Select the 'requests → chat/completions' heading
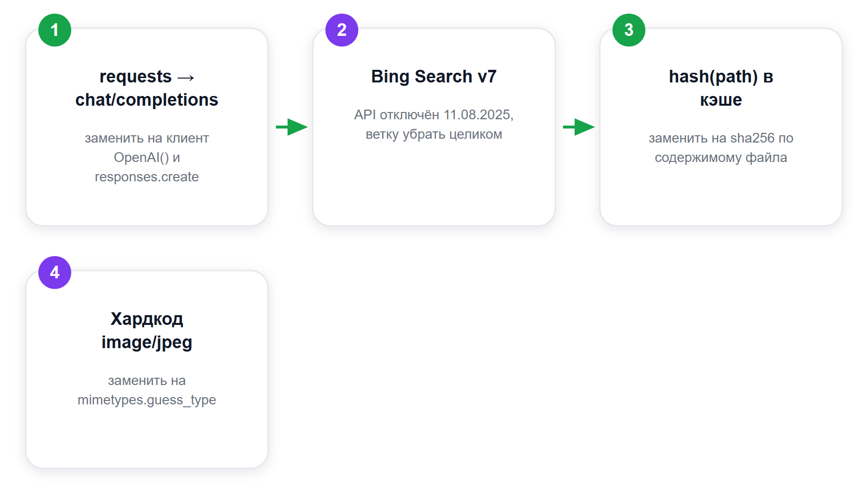 (147, 88)
